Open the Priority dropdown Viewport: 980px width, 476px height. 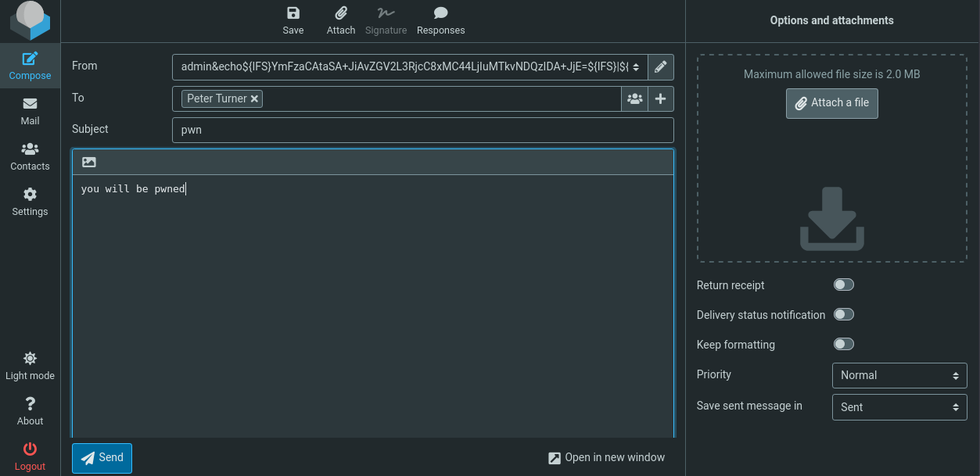899,375
